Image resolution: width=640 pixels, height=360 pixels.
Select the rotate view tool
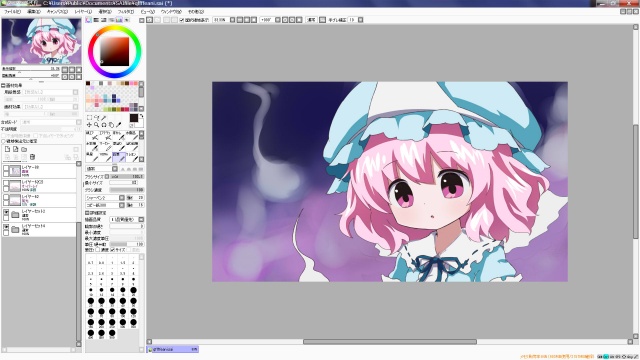[x=104, y=124]
